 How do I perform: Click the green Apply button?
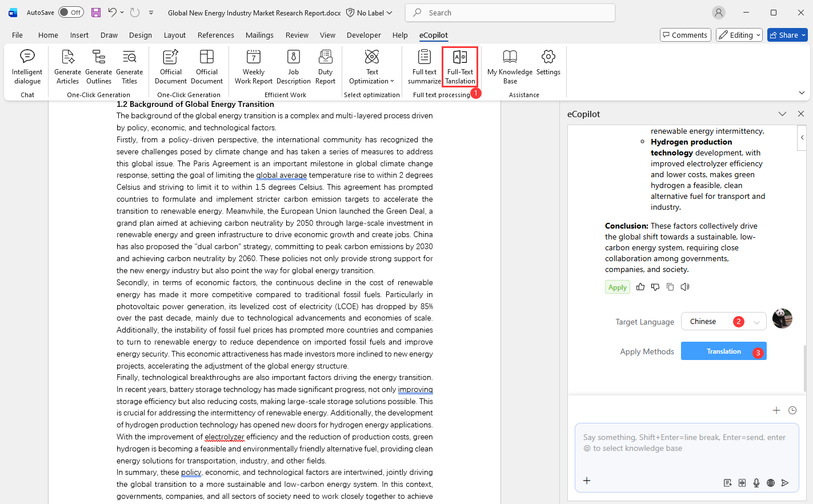point(617,287)
